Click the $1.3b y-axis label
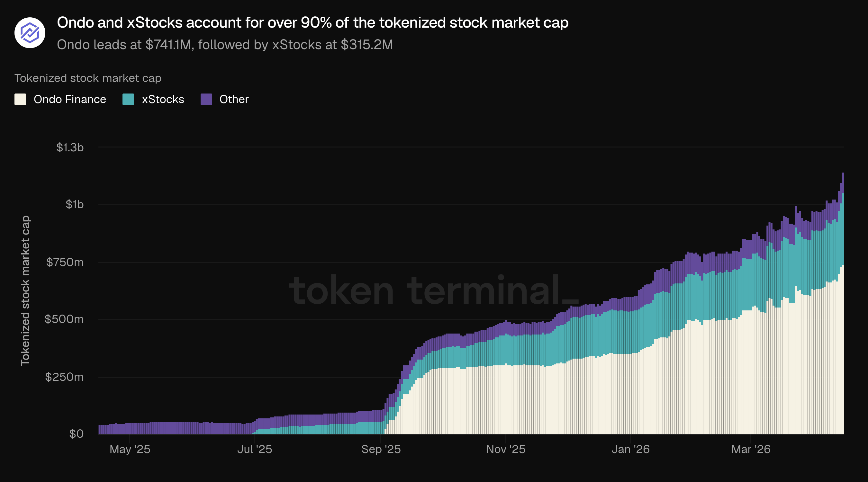 coord(70,147)
